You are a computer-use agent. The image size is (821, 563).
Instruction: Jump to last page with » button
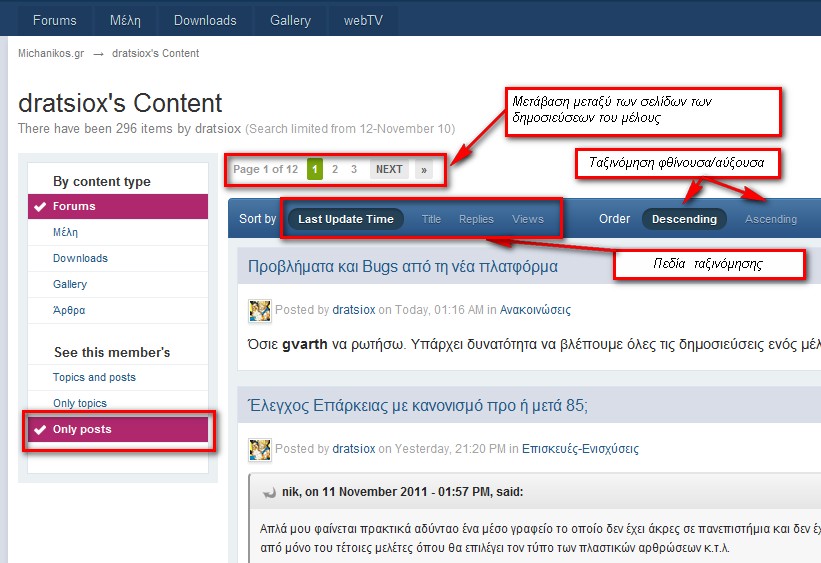click(x=424, y=169)
